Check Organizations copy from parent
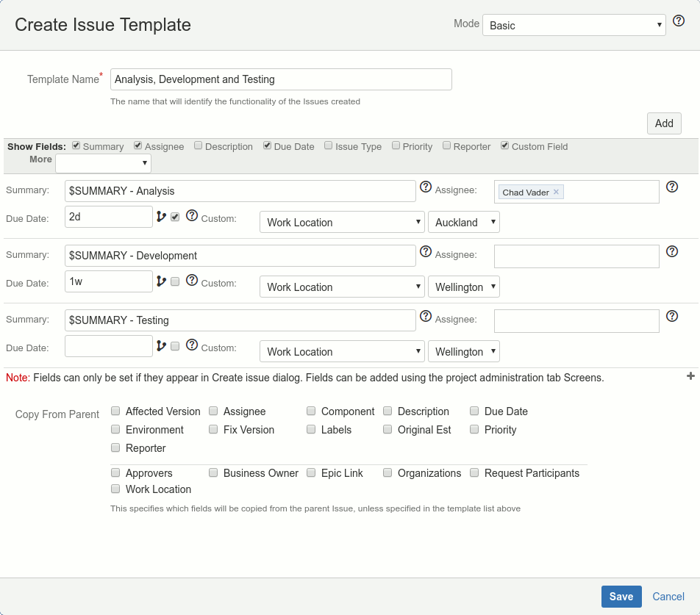 click(387, 472)
